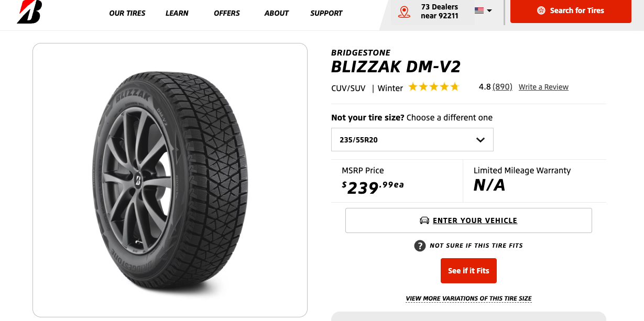The height and width of the screenshot is (321, 644).
Task: Click the Enter Your Vehicle button
Action: coord(468,220)
